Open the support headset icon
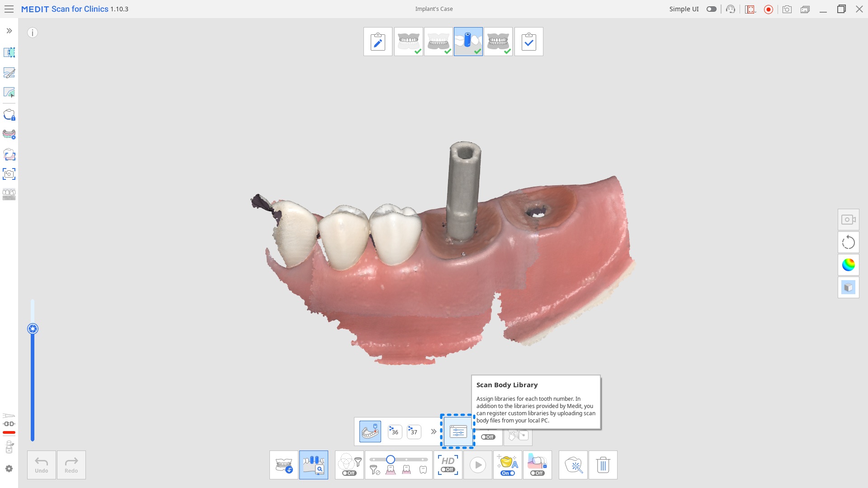Screen dimensions: 868x488 coord(731,9)
